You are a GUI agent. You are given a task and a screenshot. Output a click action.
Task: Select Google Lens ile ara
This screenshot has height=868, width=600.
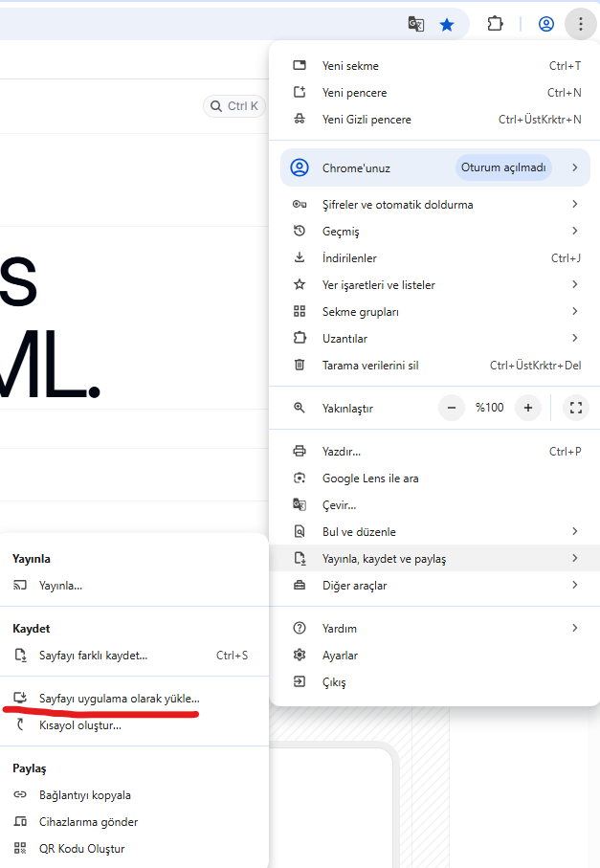pyautogui.click(x=434, y=478)
